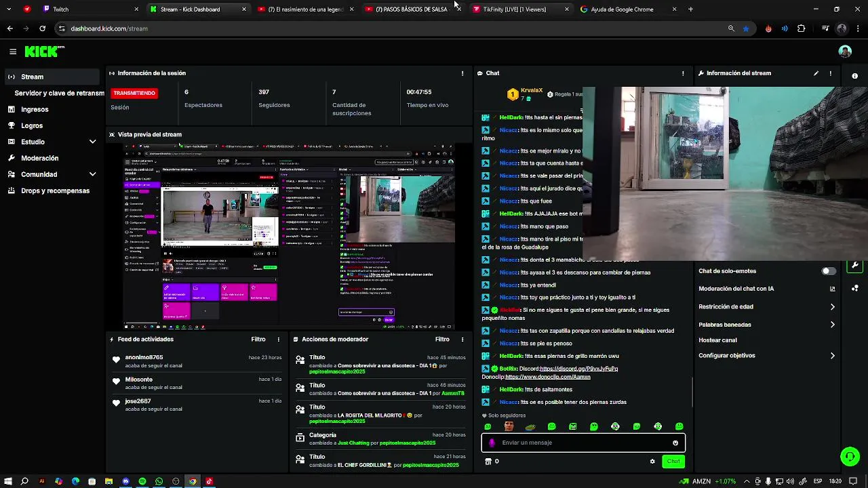Click the green headset support bubble
Screen dimensions: 868x488
point(850,456)
